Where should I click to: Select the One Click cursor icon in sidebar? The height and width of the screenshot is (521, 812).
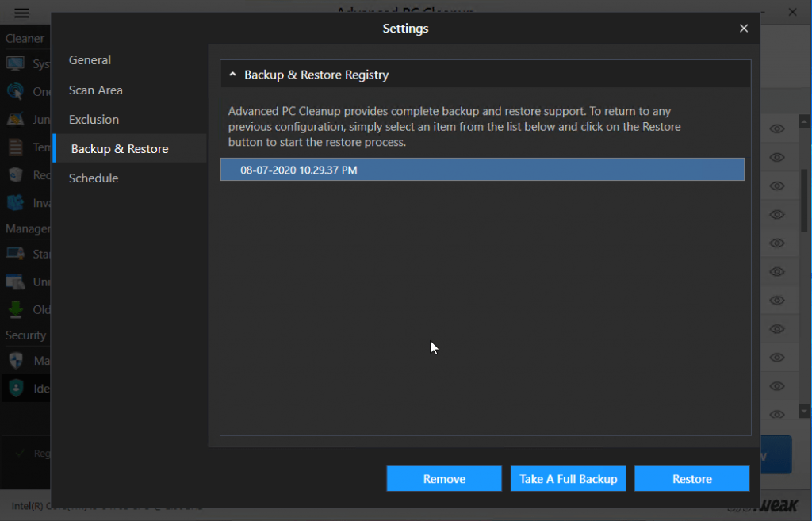point(15,92)
